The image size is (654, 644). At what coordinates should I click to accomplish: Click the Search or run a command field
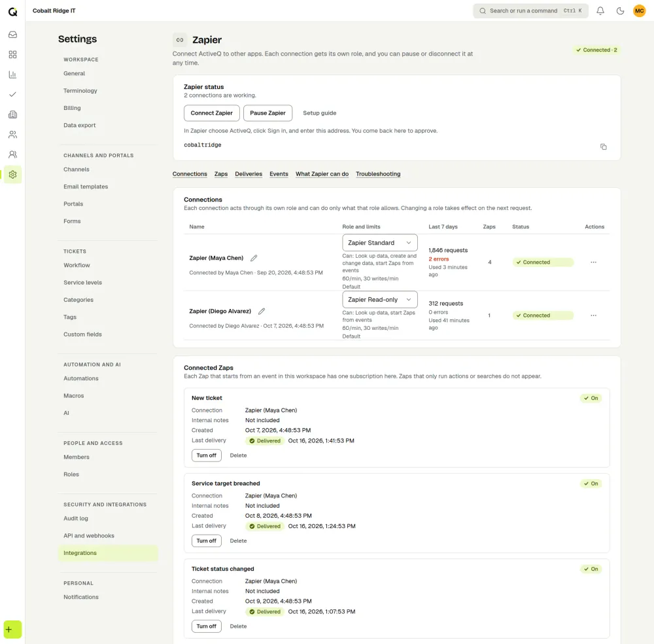click(x=530, y=11)
